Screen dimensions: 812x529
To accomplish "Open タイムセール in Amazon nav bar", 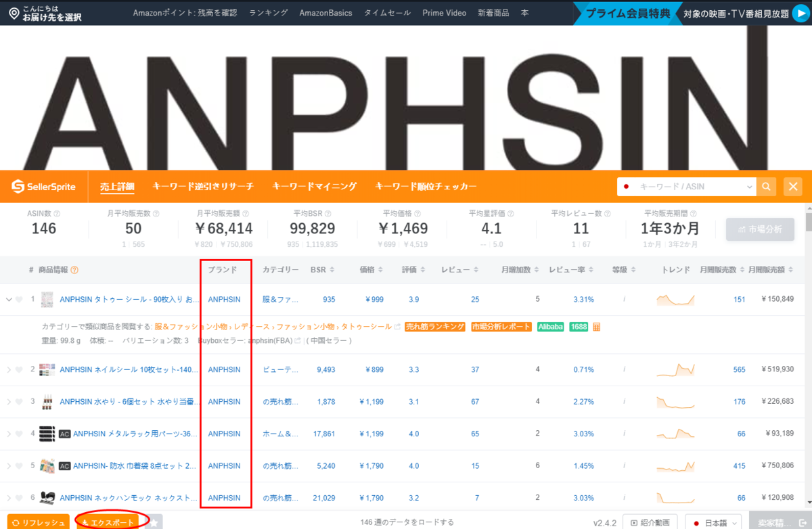I will [x=386, y=13].
